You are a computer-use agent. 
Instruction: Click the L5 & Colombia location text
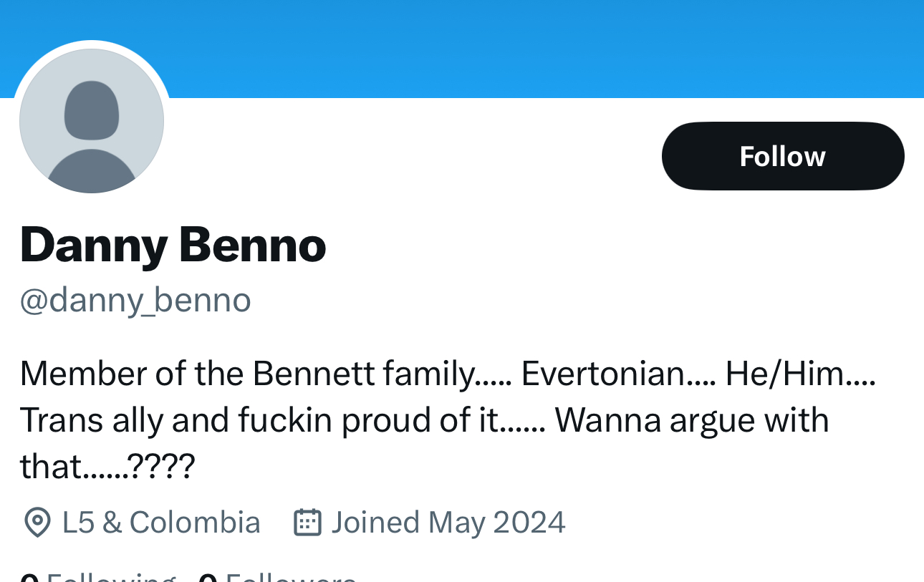click(161, 523)
